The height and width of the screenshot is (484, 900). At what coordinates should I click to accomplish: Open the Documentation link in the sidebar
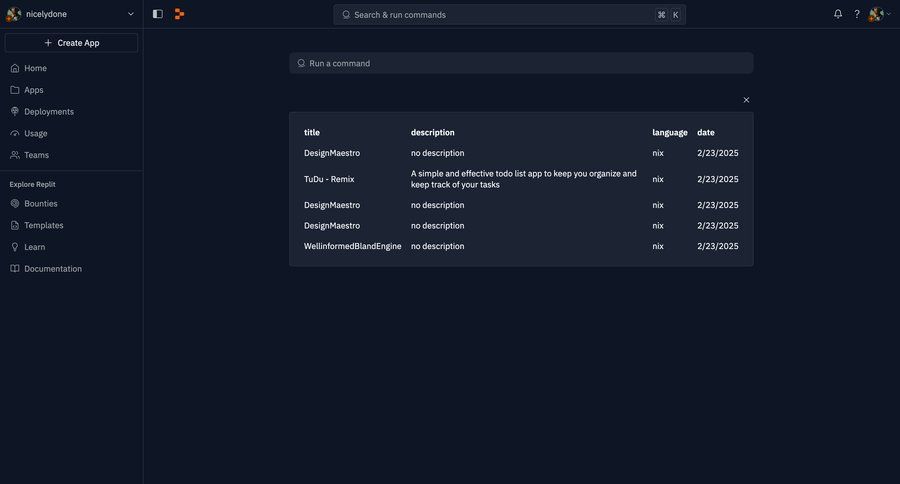52,269
